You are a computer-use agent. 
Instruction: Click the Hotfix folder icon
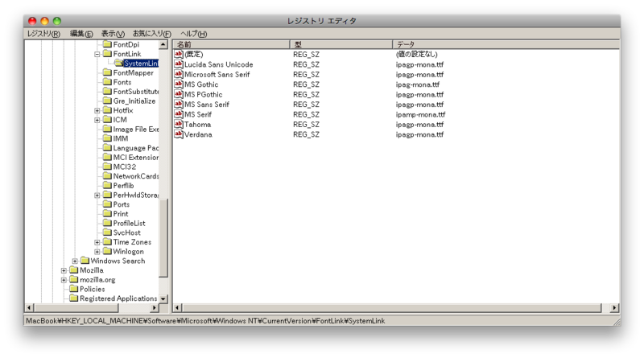(x=107, y=110)
